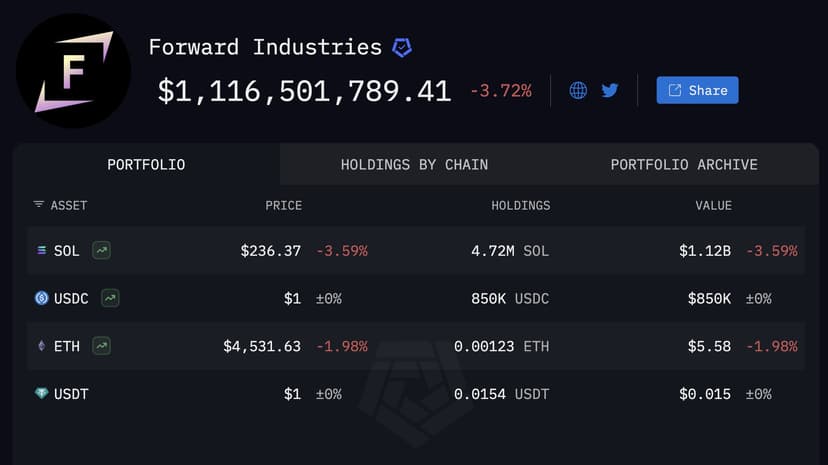Screen dimensions: 828x465
Task: Click the Share button
Action: 697,90
